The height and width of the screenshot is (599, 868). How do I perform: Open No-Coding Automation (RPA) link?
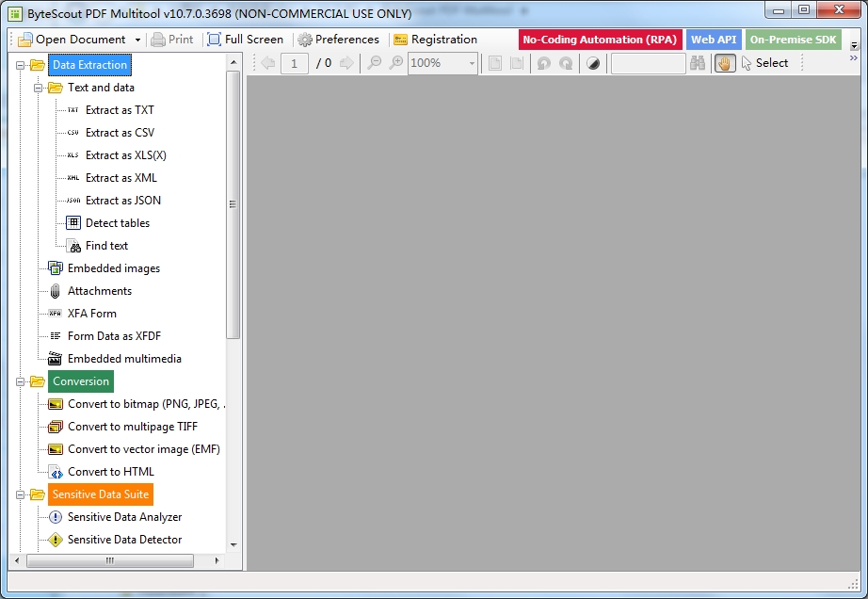(x=600, y=40)
